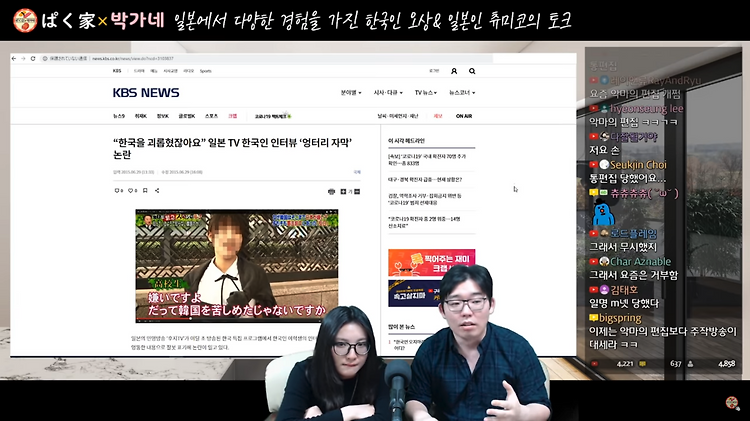The width and height of the screenshot is (750, 421).
Task: Open the 속보 코로나19 확진자 headline link
Action: [x=427, y=160]
